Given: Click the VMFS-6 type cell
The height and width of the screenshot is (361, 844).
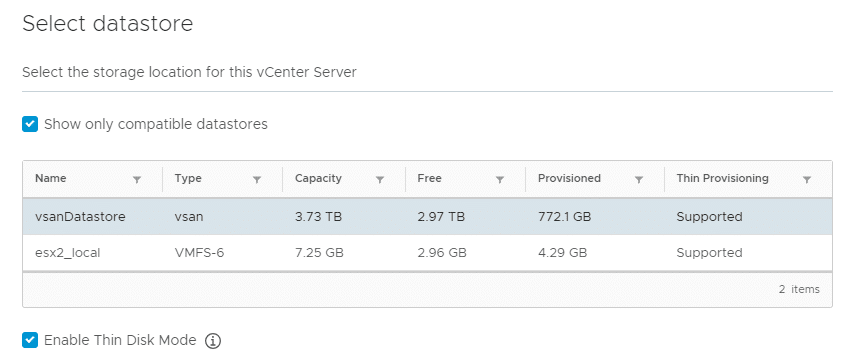Looking at the screenshot, I should (x=199, y=253).
